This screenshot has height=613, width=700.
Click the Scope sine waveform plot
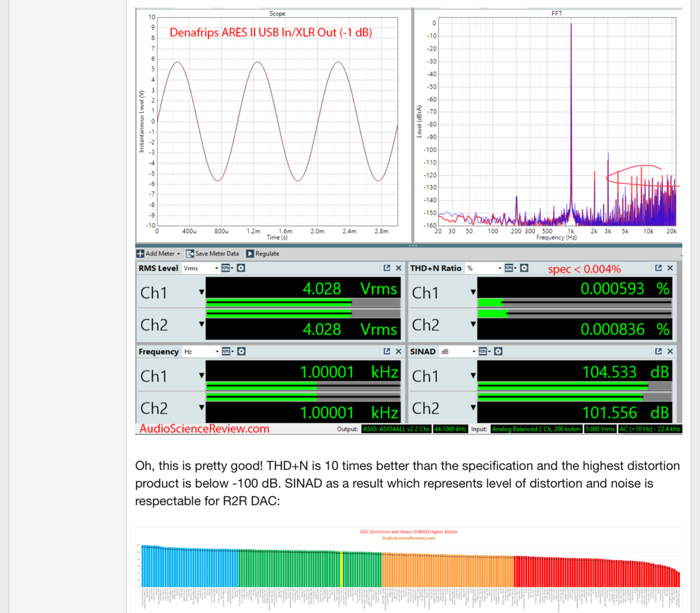coord(277,121)
